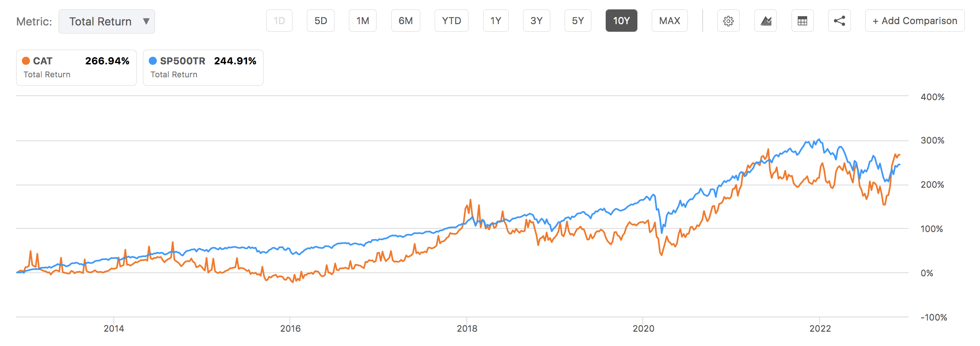Choose the 5Y time range
The height and width of the screenshot is (346, 980).
point(578,21)
